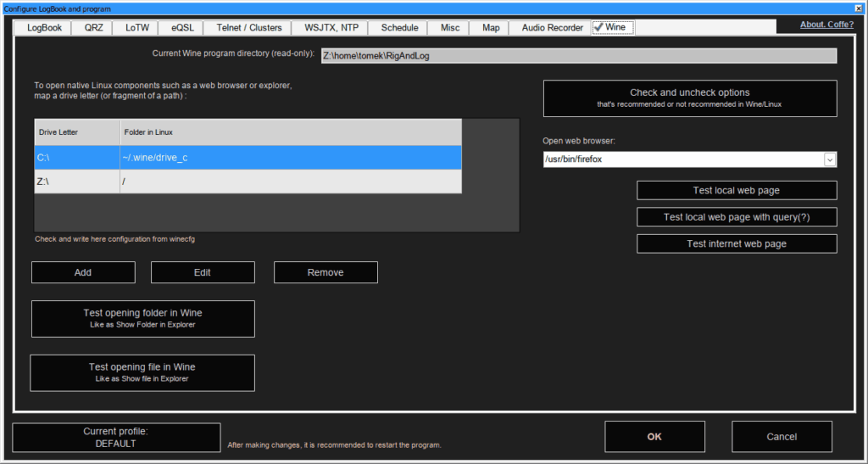
Task: Open the QRZ tab
Action: coord(93,28)
